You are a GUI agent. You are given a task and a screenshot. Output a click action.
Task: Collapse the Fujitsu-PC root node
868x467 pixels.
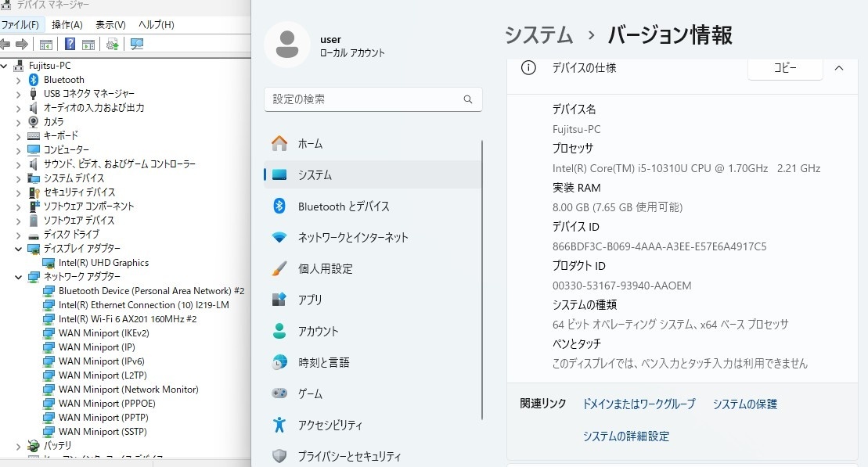coord(5,66)
